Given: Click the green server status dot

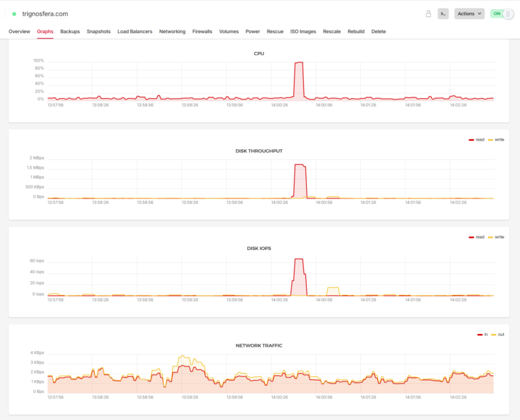Looking at the screenshot, I should click(x=14, y=14).
